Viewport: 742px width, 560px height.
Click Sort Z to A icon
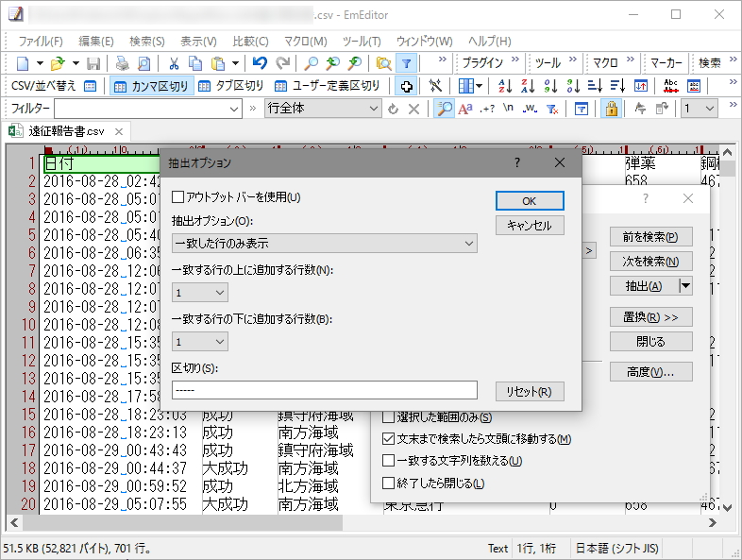[x=528, y=86]
